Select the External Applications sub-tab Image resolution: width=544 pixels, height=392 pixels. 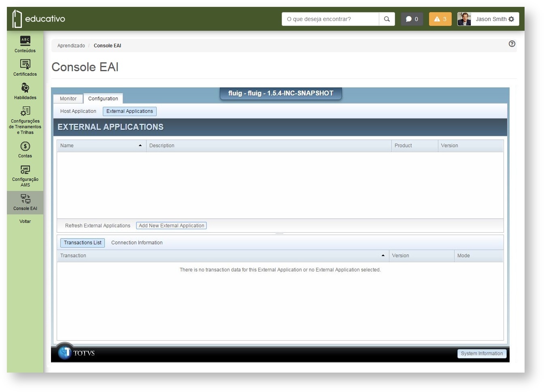point(130,111)
